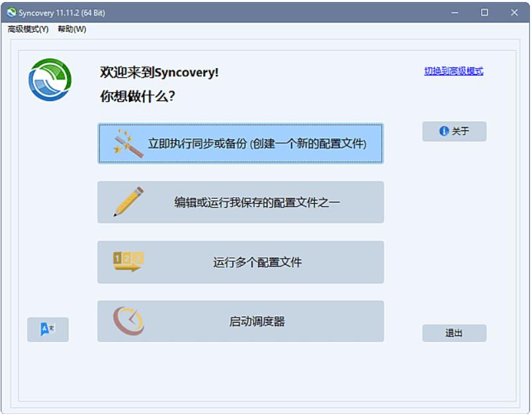The width and height of the screenshot is (532, 414).
Task: Click the 退出 button to quit
Action: click(x=455, y=333)
